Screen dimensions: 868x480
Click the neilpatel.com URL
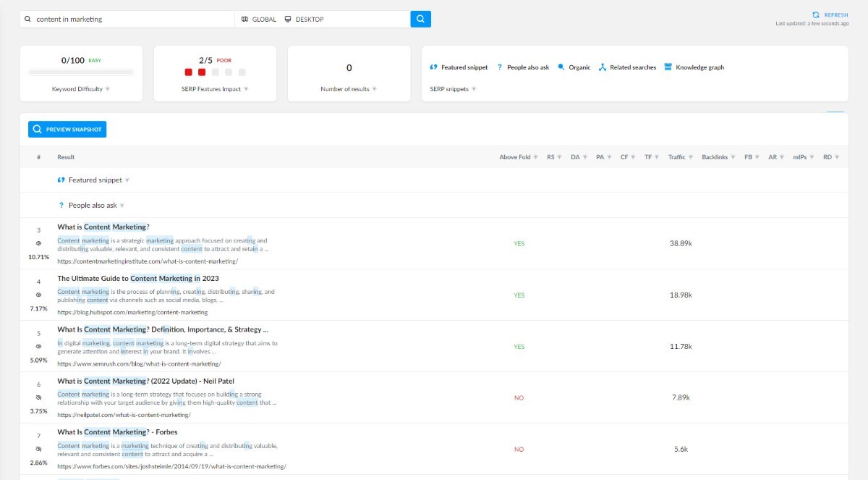[x=124, y=416]
